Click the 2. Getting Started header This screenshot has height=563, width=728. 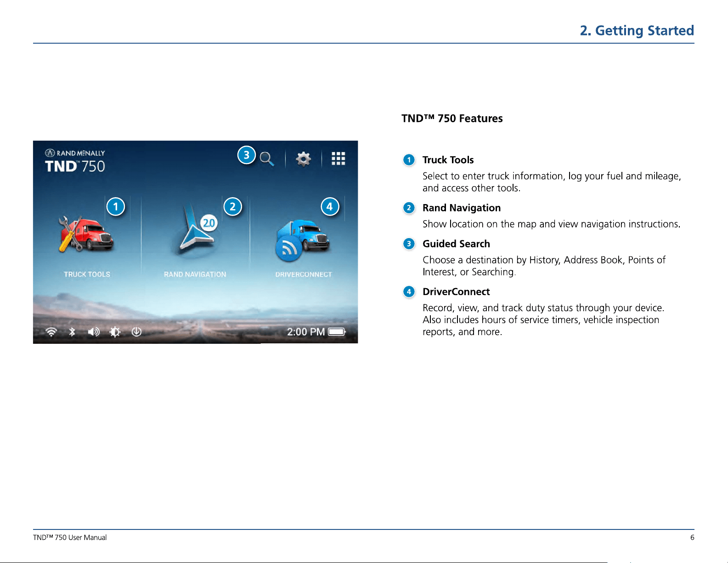pyautogui.click(x=637, y=30)
